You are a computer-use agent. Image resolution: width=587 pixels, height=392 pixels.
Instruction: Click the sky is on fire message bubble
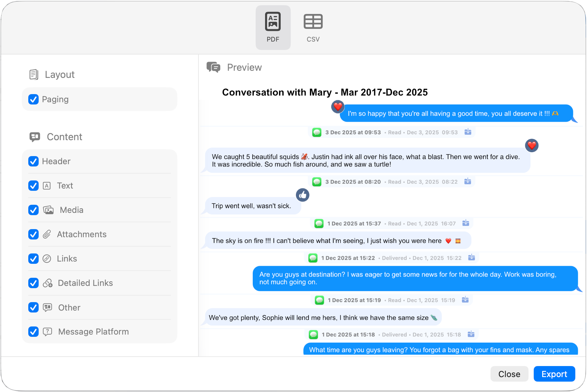tap(338, 240)
